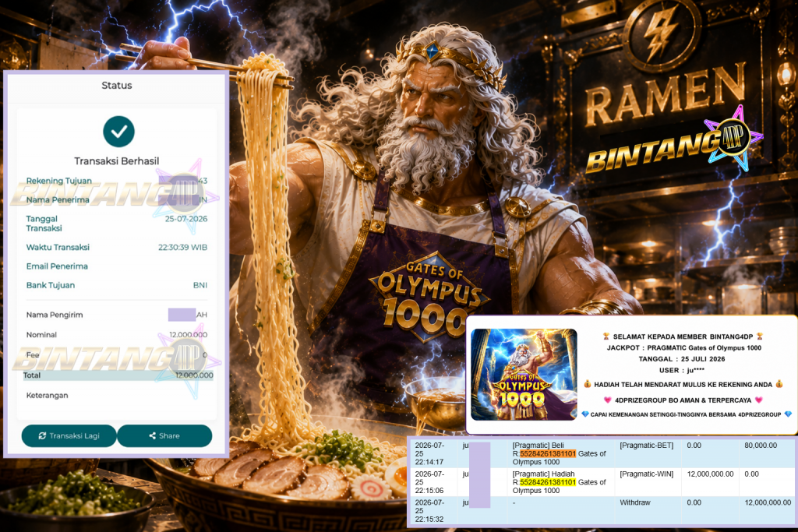The width and height of the screenshot is (798, 532).
Task: Click the refresh icon in Transaksi Lagi
Action: [42, 436]
